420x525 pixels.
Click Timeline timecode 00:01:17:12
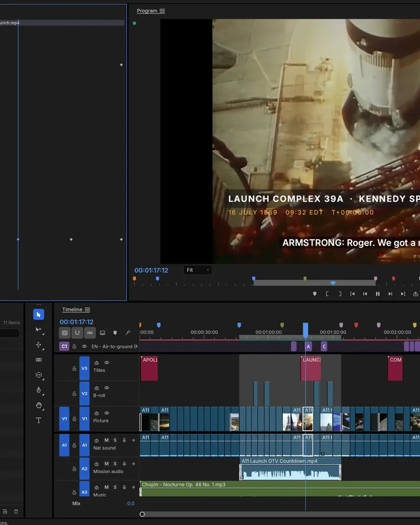[76, 322]
